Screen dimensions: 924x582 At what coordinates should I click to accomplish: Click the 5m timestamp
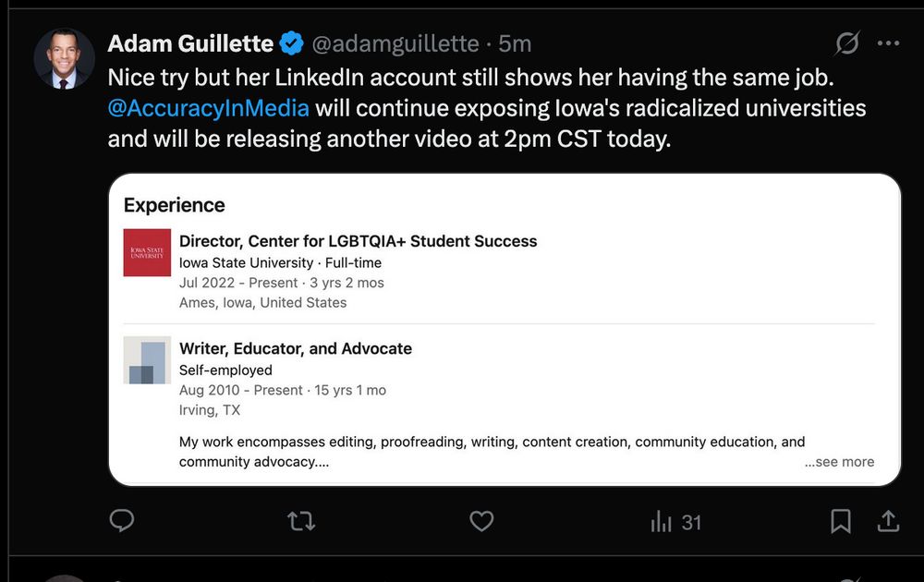point(515,43)
